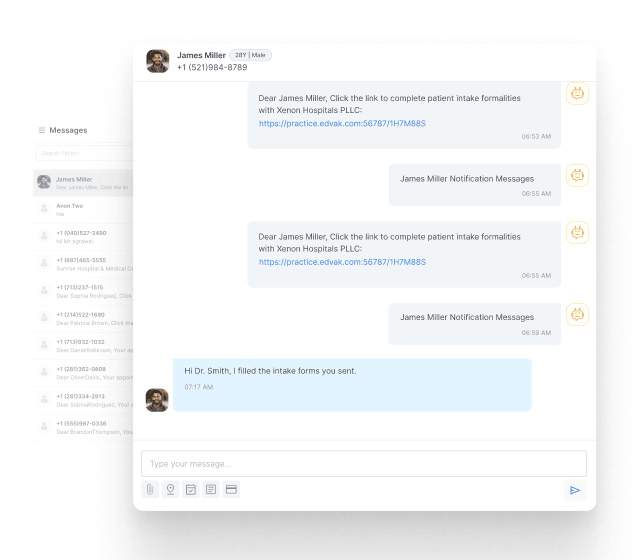Screen dimensions: 640x560
Task: Select James Miller conversation in list
Action: (x=85, y=183)
